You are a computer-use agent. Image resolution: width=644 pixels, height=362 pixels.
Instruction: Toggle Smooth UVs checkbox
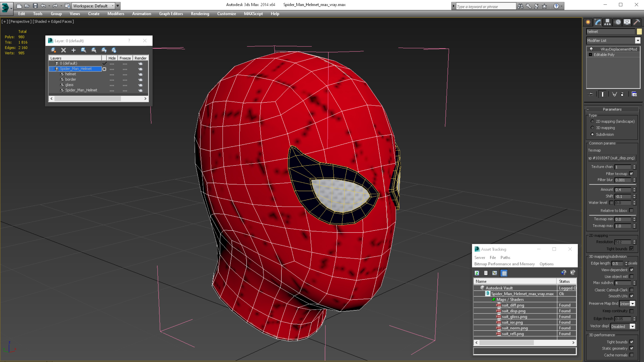click(632, 296)
